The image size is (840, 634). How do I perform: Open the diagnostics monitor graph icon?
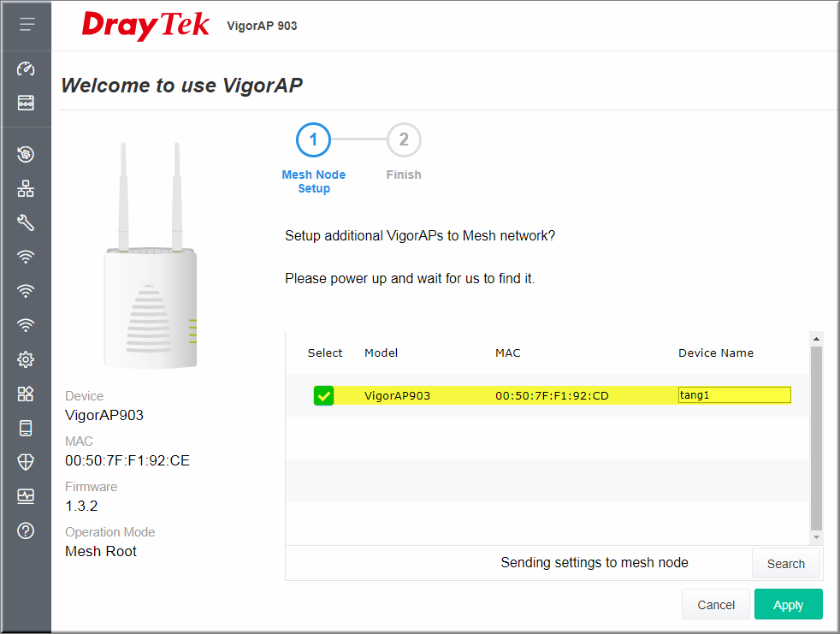tap(26, 496)
